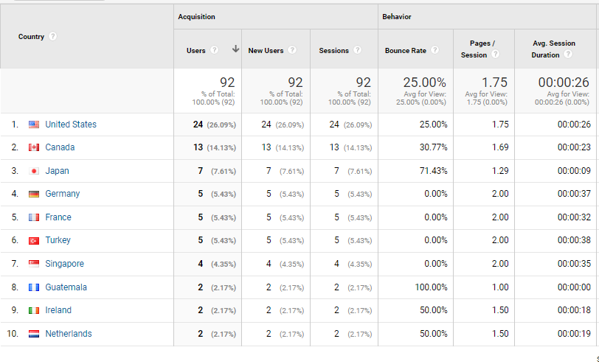Click the Japan flag icon
Viewport: 599px width, 364px height.
[34, 171]
